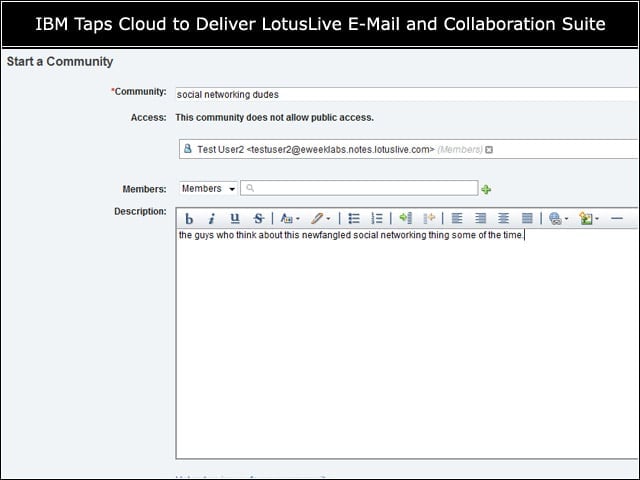This screenshot has height=480, width=640.
Task: Open the insert image dropdown
Action: pyautogui.click(x=589, y=219)
